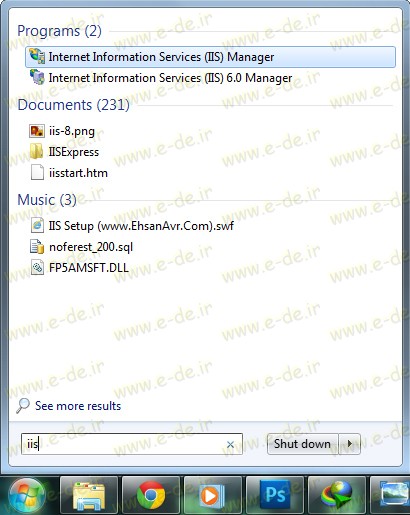Open the IISExpress folder
Image resolution: width=410 pixels, height=515 pixels.
[74, 152]
